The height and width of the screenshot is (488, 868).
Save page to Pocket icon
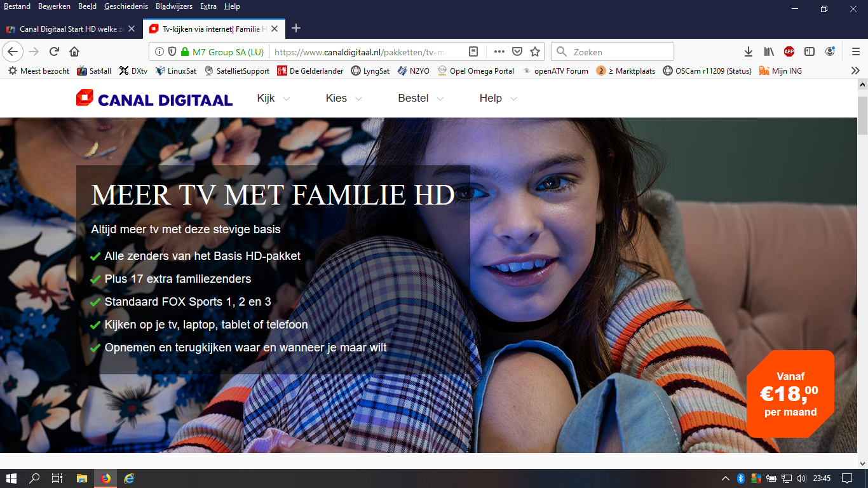[517, 51]
